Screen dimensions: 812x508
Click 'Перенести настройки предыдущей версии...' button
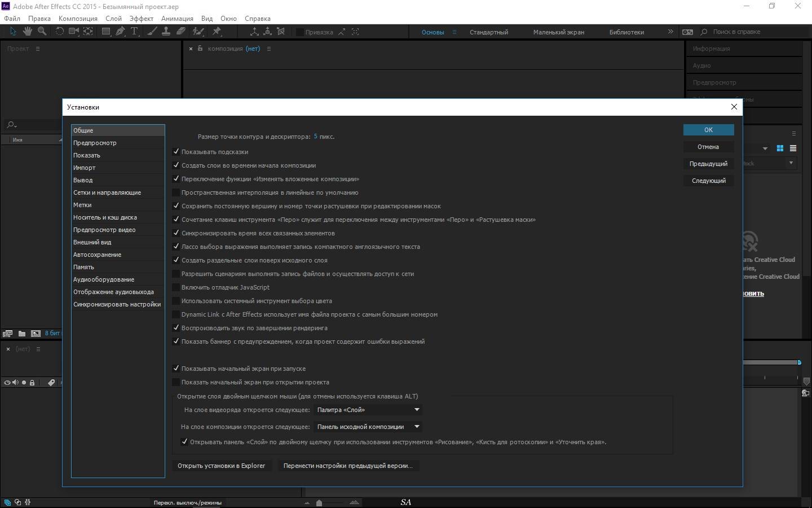348,466
